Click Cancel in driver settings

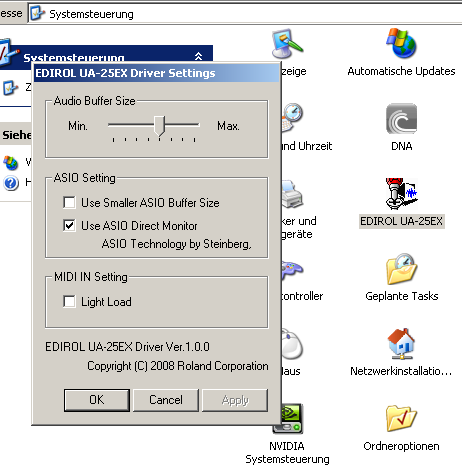pyautogui.click(x=166, y=400)
